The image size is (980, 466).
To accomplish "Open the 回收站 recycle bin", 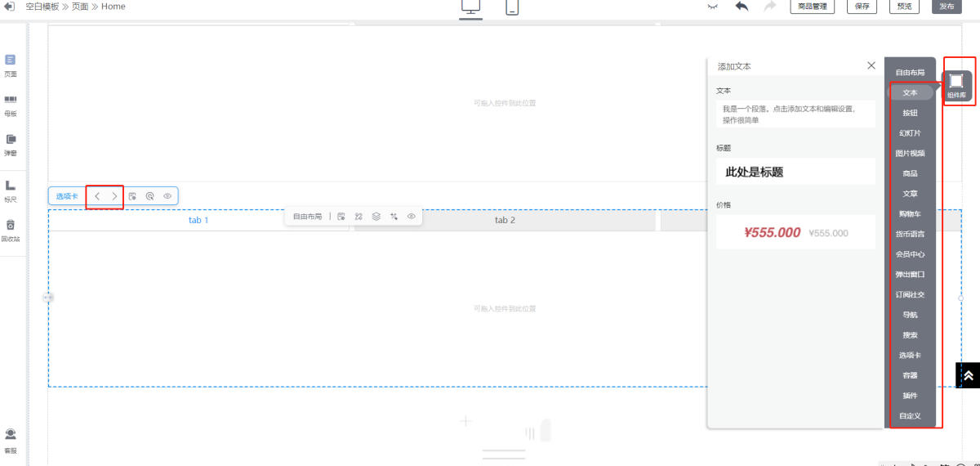I will point(11,231).
